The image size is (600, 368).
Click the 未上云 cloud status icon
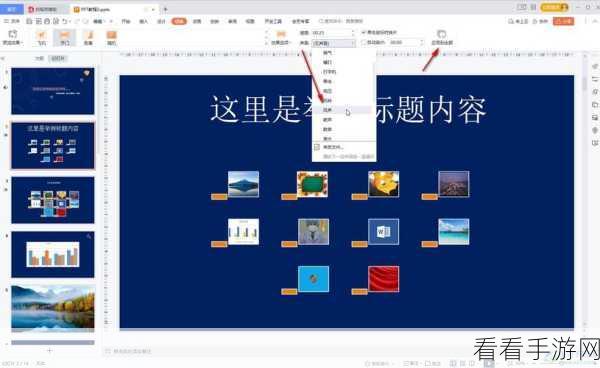tap(518, 21)
